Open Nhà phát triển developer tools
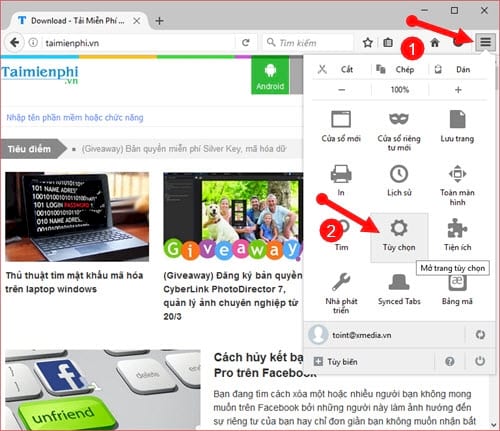Screen dimensions: 500x431 [341, 293]
